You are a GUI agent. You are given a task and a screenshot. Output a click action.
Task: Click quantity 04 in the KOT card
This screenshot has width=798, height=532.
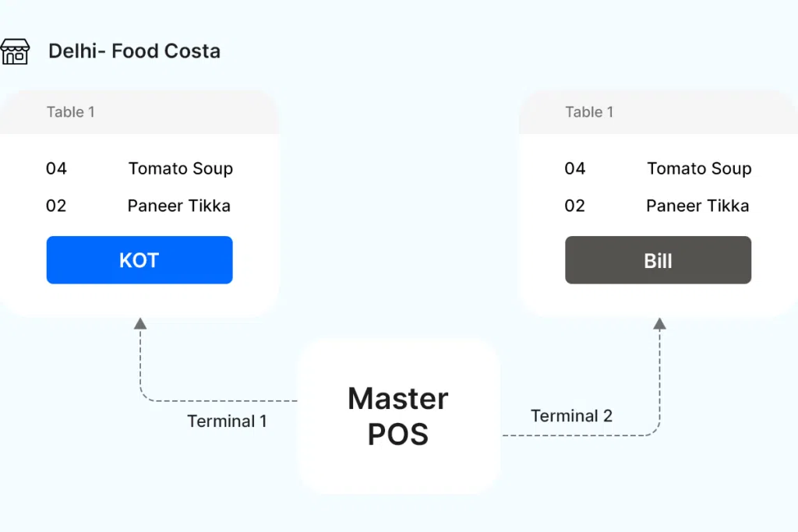tap(56, 168)
